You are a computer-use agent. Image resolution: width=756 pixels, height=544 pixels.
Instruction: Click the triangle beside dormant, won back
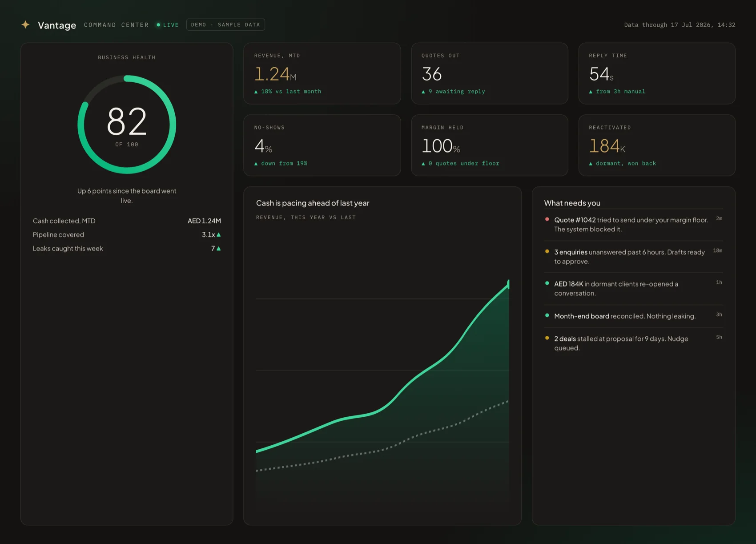tap(591, 164)
